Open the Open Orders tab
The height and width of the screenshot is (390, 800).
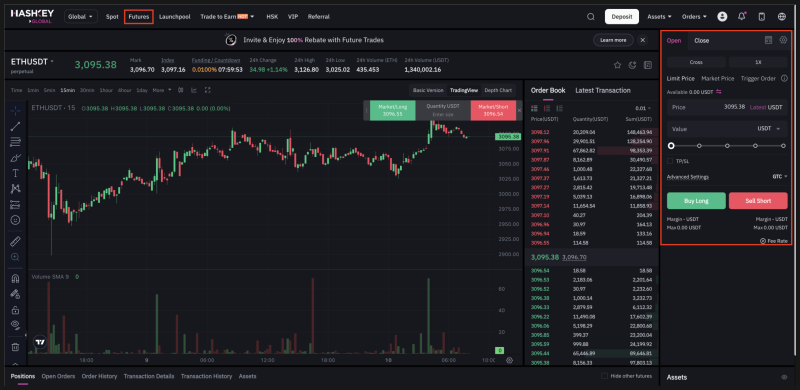pyautogui.click(x=58, y=376)
